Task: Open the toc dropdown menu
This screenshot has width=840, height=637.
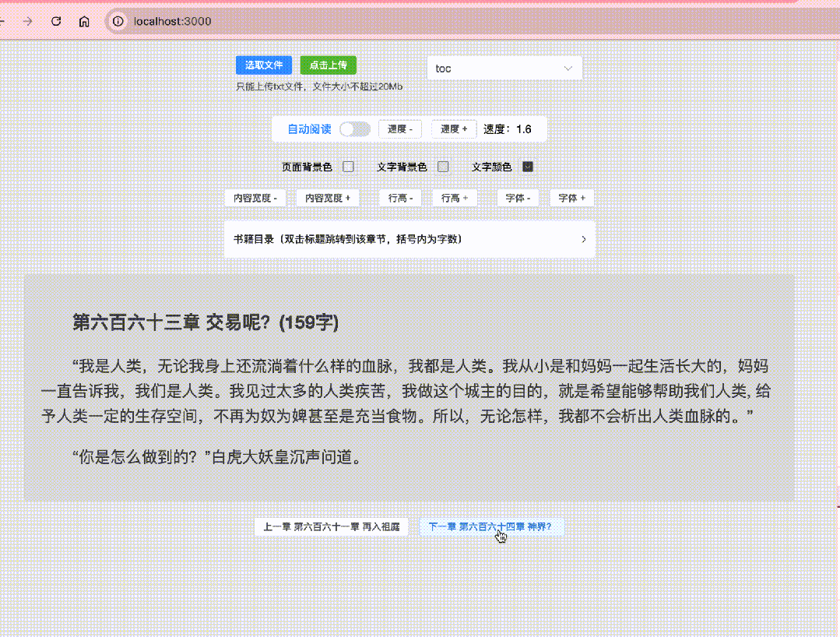Action: [x=504, y=68]
